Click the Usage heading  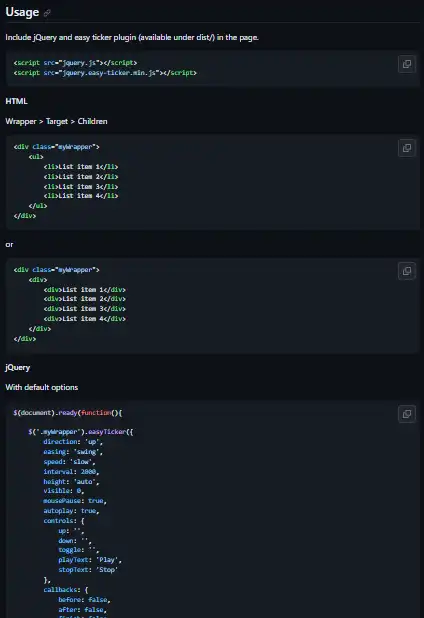click(22, 12)
